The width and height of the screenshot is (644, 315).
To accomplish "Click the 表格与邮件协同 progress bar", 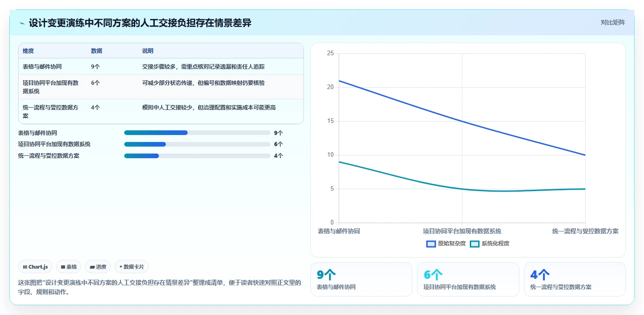I will (x=197, y=133).
